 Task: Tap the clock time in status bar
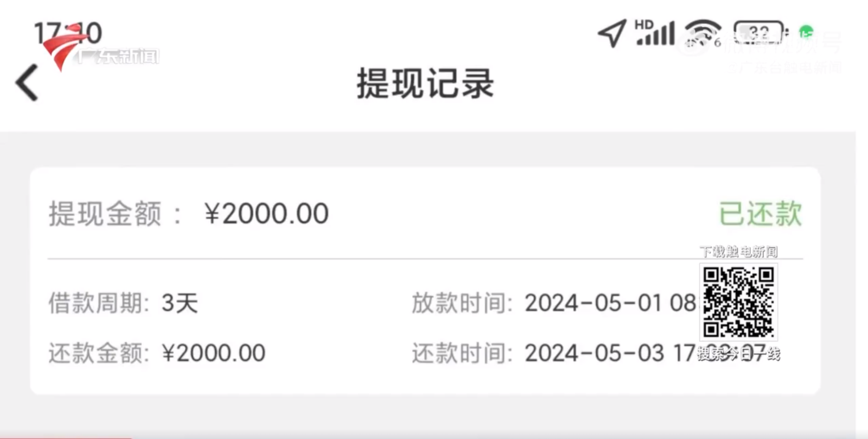pyautogui.click(x=68, y=33)
